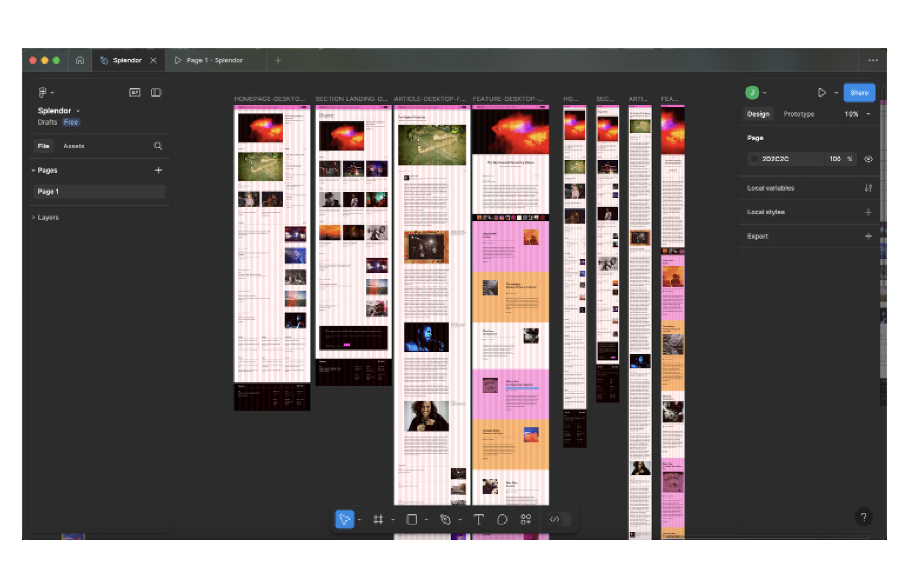Switch to the Prototype tab
The width and height of the screenshot is (909, 588).
pos(799,114)
